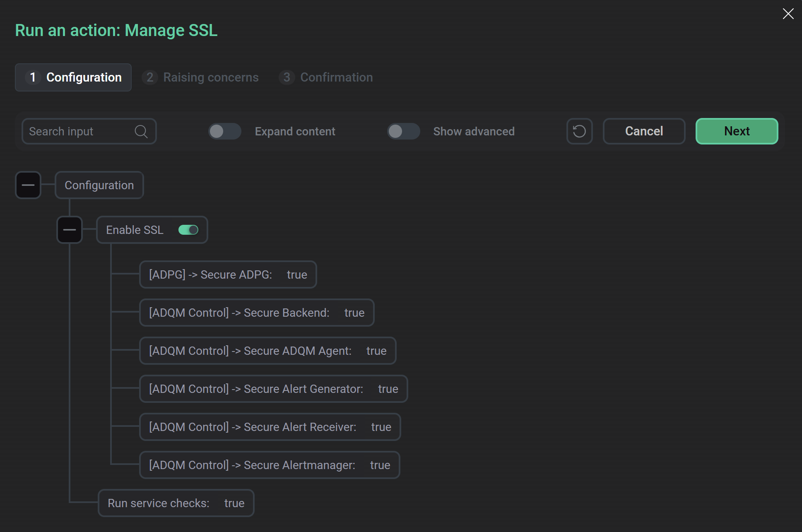Click the Secure ADQM Agent node
This screenshot has height=532, width=802.
(267, 351)
